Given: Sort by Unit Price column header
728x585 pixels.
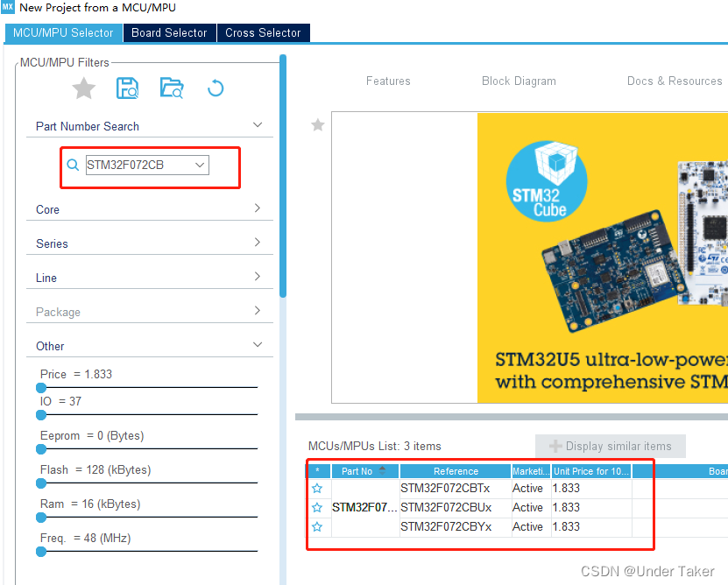Looking at the screenshot, I should tap(591, 471).
